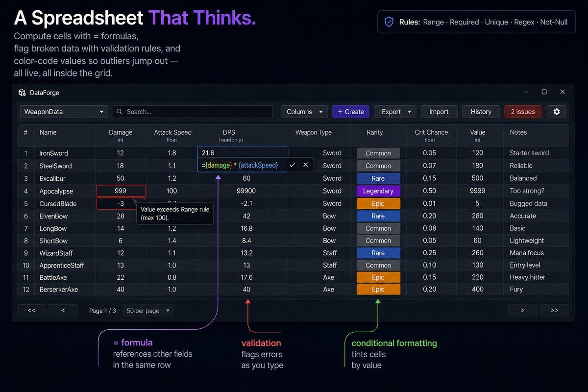This screenshot has width=588, height=392.
Task: Click the Damage column header
Action: pos(121,135)
